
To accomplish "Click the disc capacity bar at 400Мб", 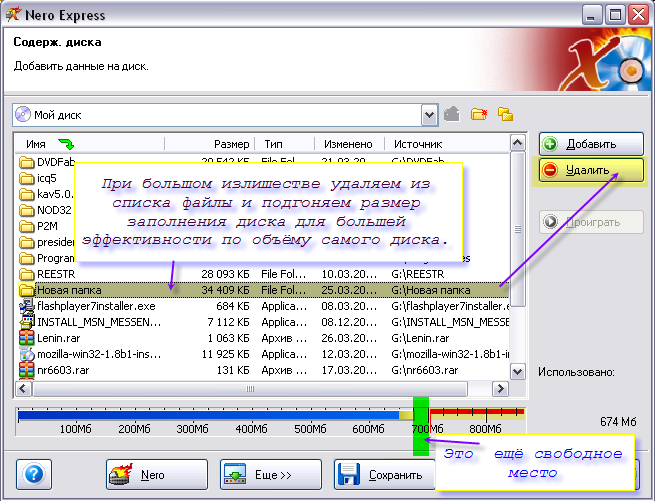I will tap(251, 415).
